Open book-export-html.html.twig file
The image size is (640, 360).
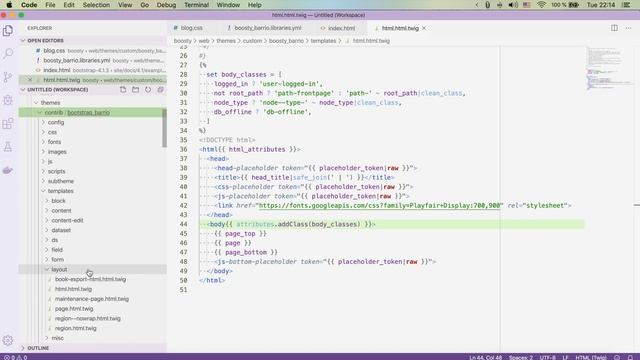pyautogui.click(x=90, y=279)
